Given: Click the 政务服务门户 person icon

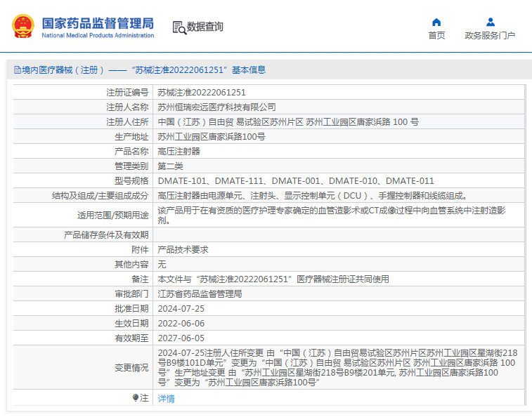Looking at the screenshot, I should point(490,22).
